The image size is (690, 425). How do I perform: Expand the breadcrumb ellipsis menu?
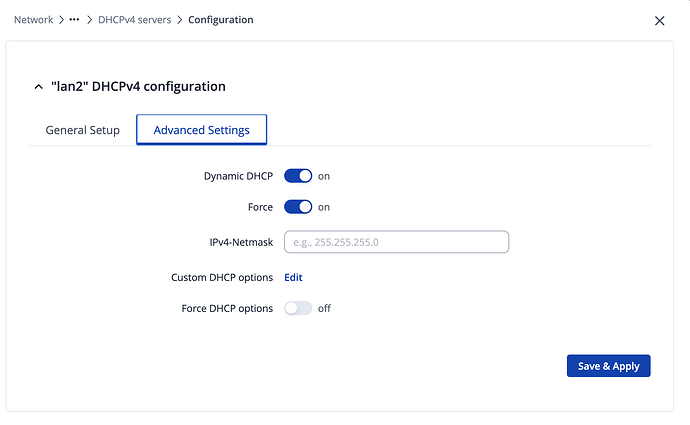click(x=74, y=20)
